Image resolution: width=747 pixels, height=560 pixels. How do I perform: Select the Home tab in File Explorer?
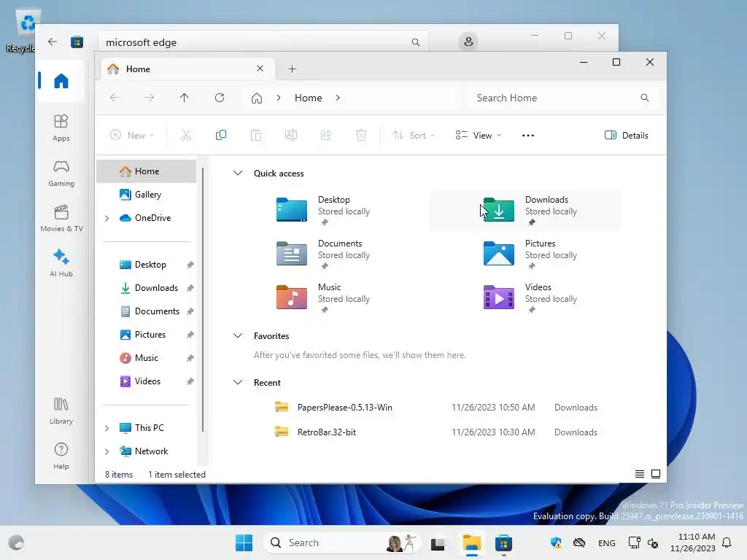(188, 69)
